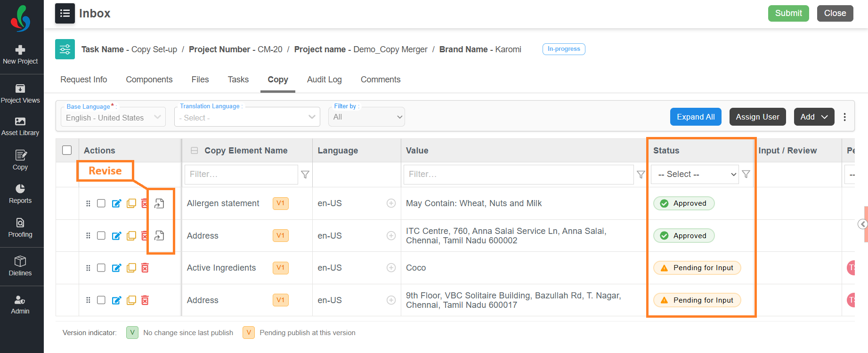
Task: Click the Value column filter funnel icon
Action: pyautogui.click(x=641, y=175)
